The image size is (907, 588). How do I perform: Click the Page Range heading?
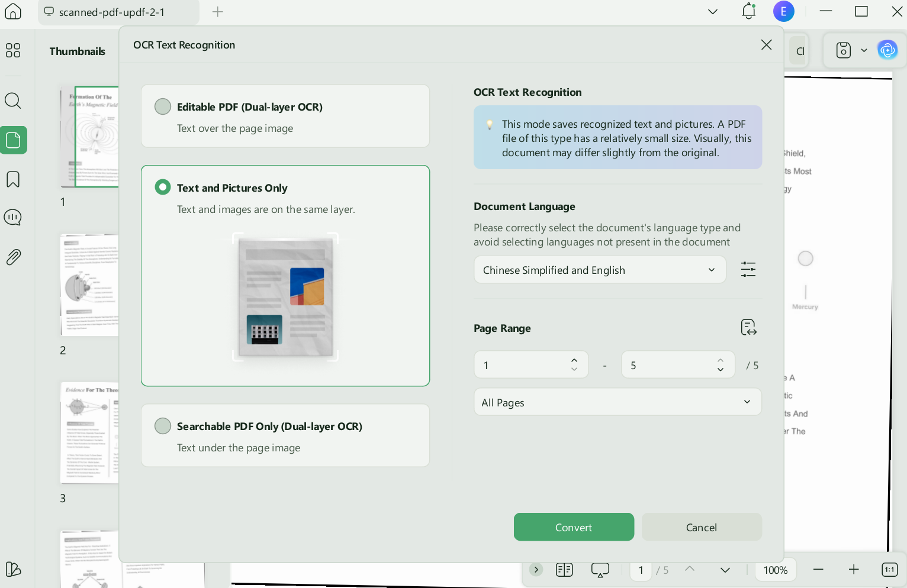(502, 328)
